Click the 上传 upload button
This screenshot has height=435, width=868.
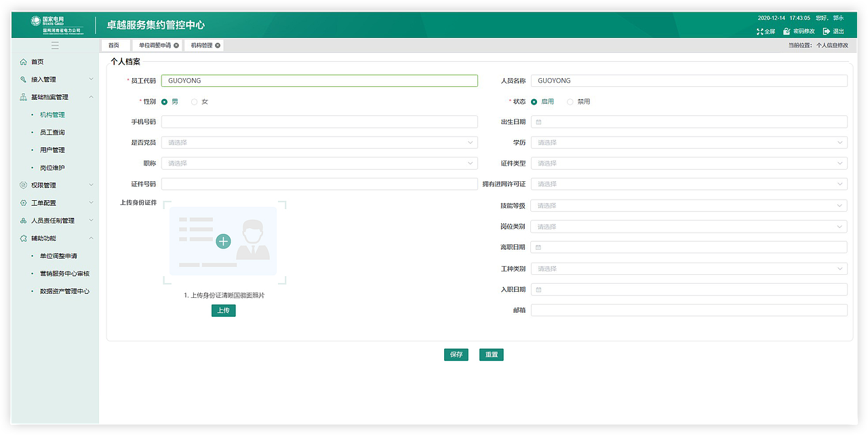pyautogui.click(x=223, y=310)
